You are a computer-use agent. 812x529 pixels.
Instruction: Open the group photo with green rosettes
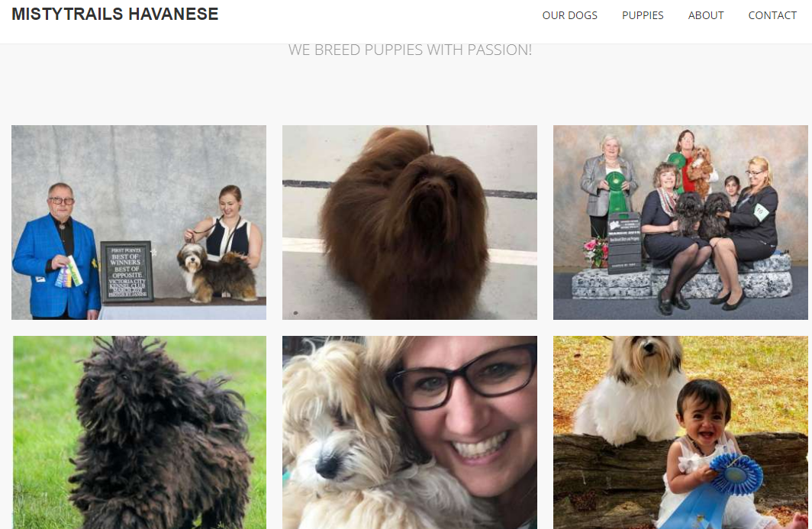(x=681, y=222)
